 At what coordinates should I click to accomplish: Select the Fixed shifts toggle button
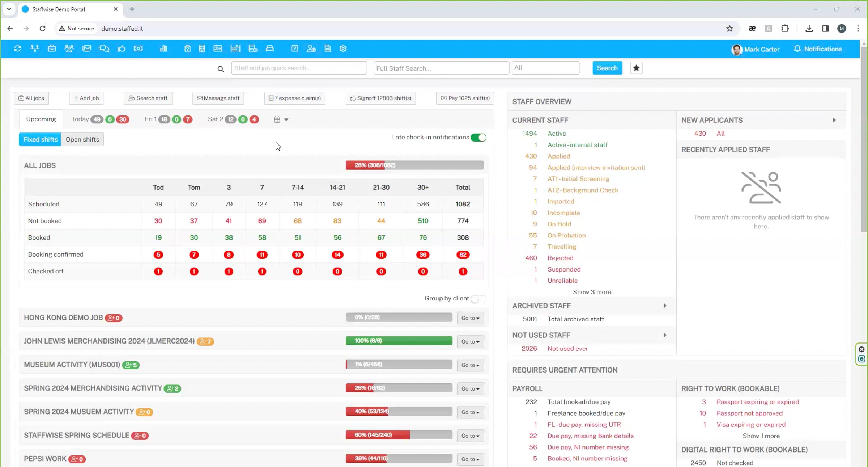pyautogui.click(x=40, y=139)
